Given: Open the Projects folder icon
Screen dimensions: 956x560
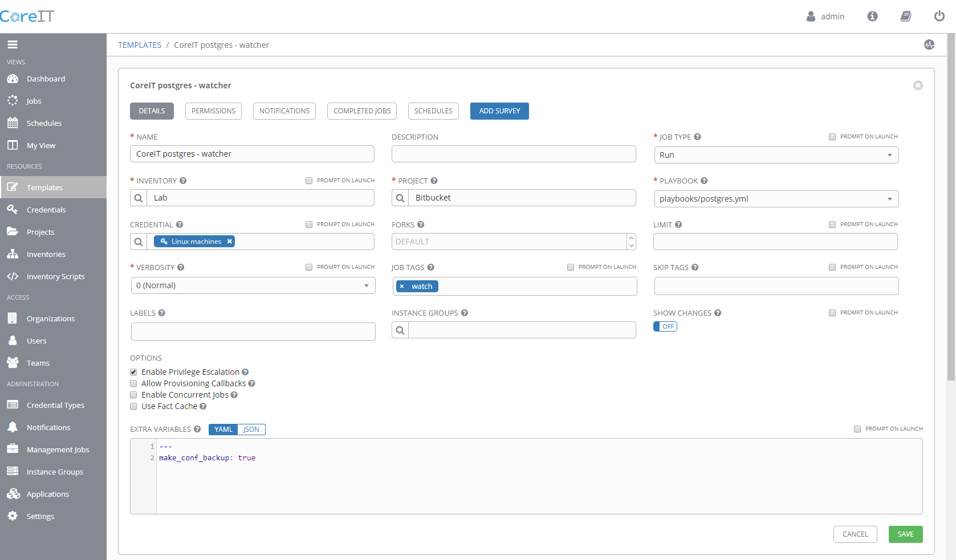Looking at the screenshot, I should (13, 232).
